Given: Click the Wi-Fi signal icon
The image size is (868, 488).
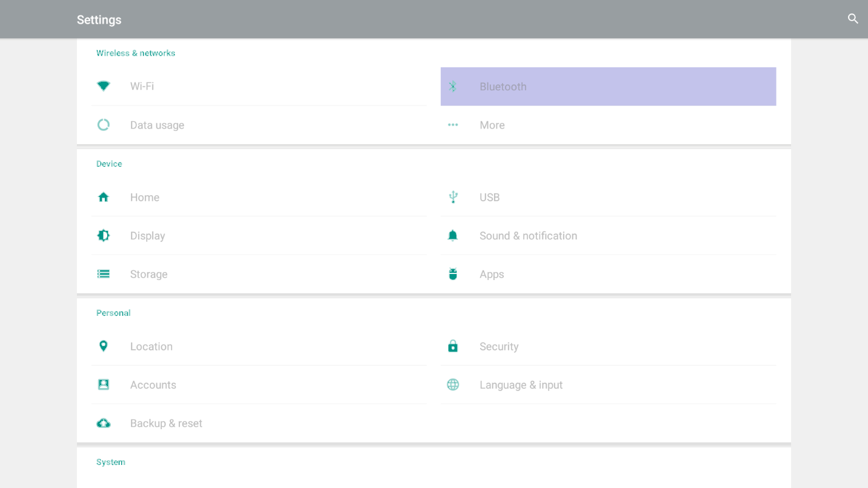Looking at the screenshot, I should 104,86.
